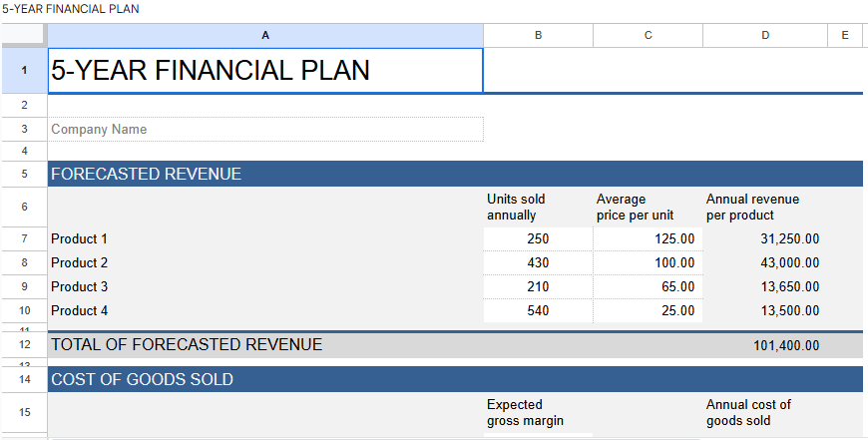This screenshot has height=440, width=868.
Task: Click Product 3 average price 65.00
Action: pos(648,287)
